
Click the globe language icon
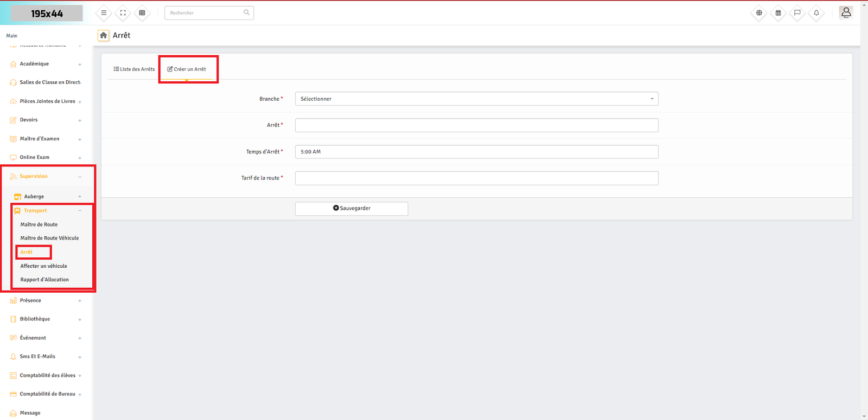[759, 13]
